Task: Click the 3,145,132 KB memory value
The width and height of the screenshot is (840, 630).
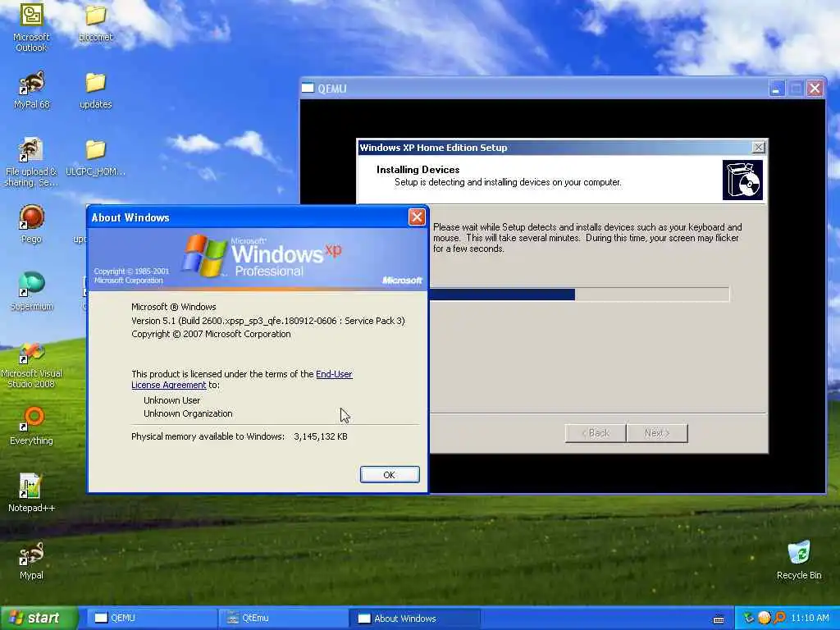Action: (x=321, y=436)
